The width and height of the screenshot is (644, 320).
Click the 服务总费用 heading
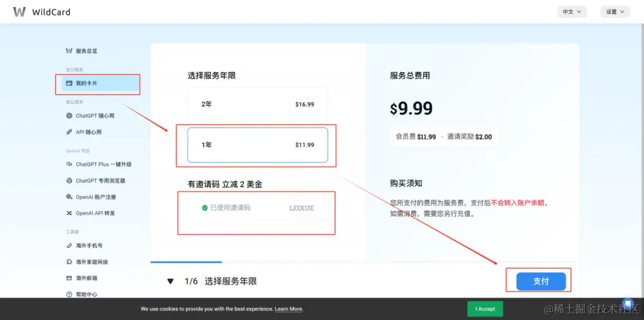[410, 76]
